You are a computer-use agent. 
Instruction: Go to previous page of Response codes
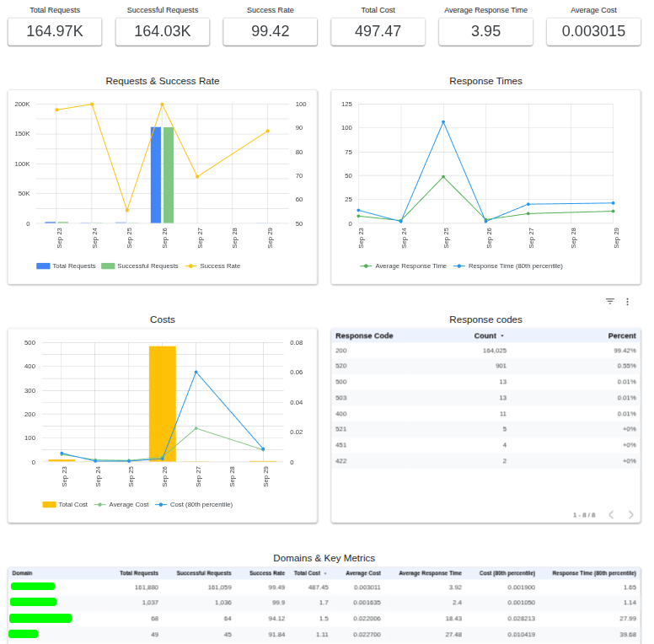click(x=611, y=514)
